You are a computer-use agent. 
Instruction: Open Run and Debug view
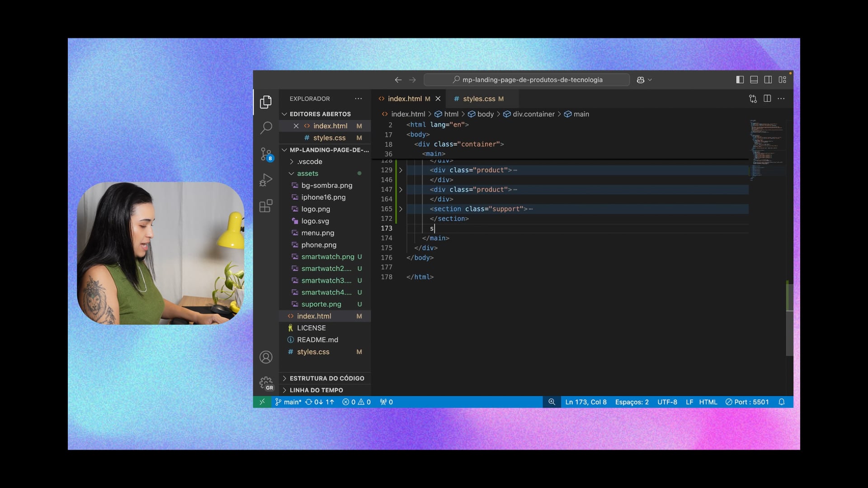266,180
